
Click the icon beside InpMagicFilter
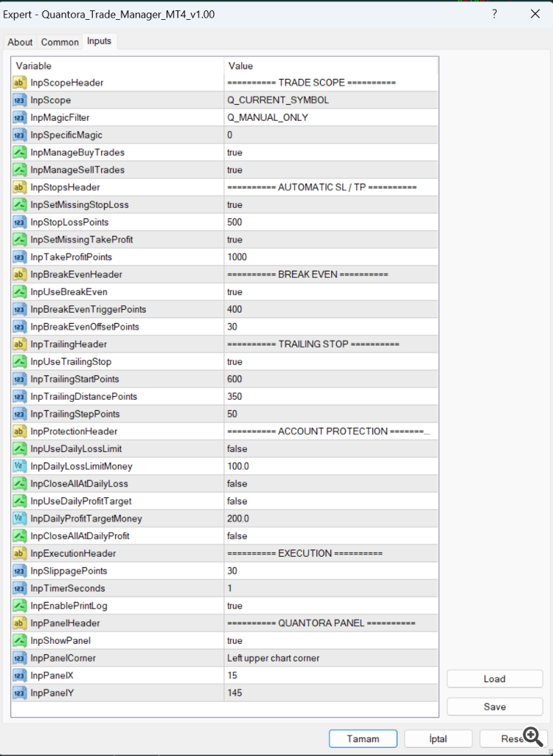click(19, 118)
